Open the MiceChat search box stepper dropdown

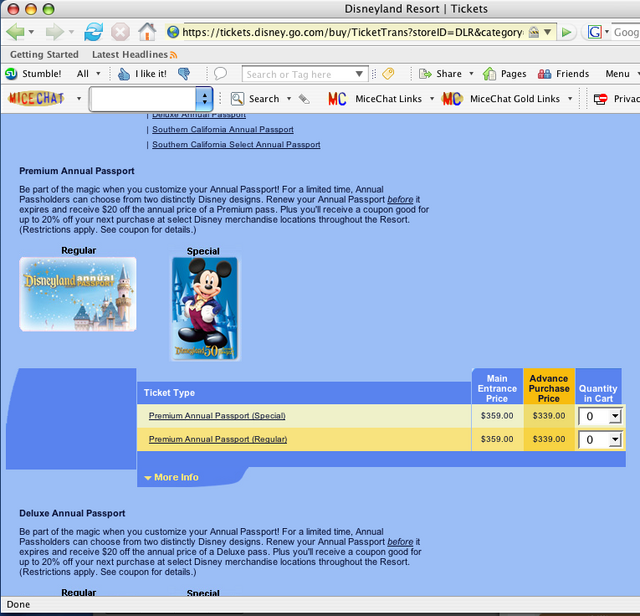click(204, 98)
